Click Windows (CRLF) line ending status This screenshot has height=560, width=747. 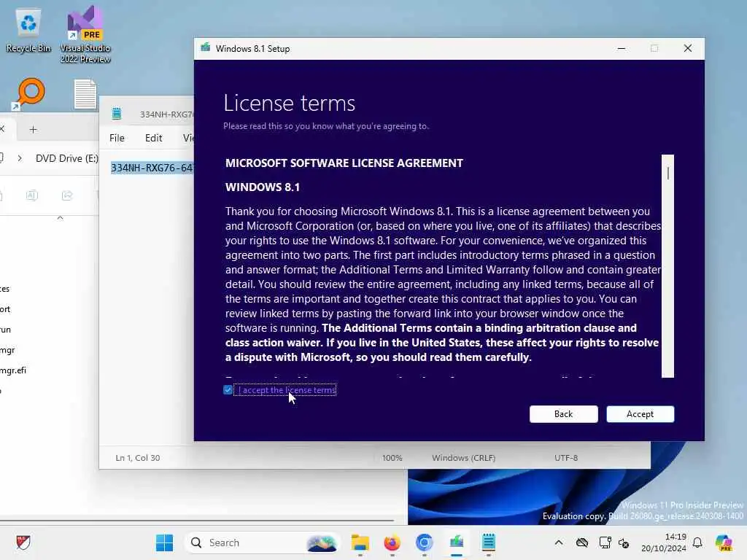pos(463,458)
